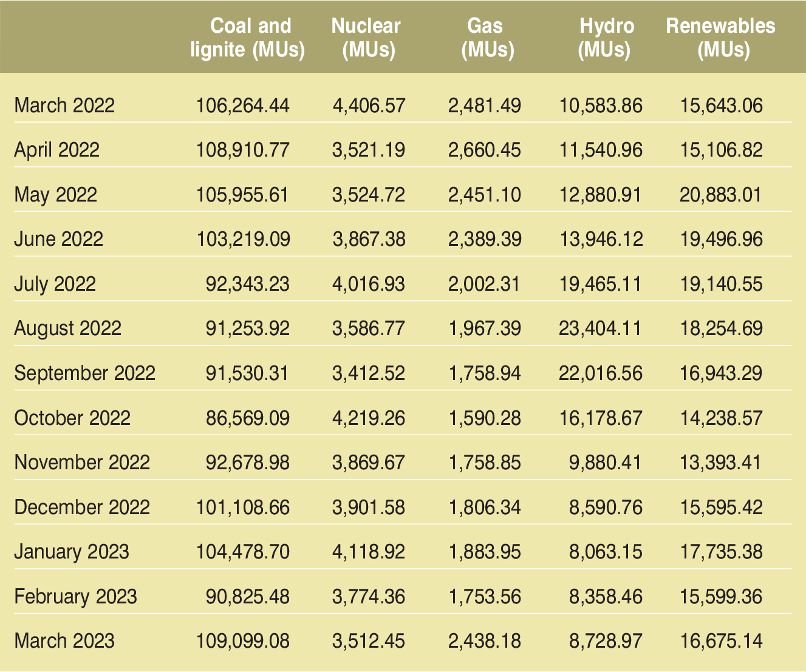The width and height of the screenshot is (806, 672).
Task: Select the Hydro (MUs) column header
Action: [606, 35]
